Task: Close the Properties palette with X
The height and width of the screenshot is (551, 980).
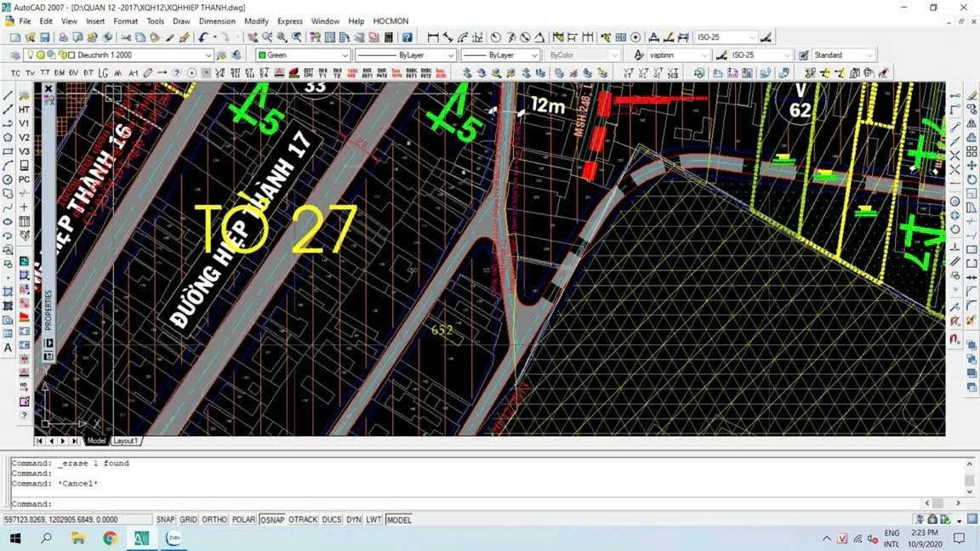Action: pyautogui.click(x=48, y=88)
